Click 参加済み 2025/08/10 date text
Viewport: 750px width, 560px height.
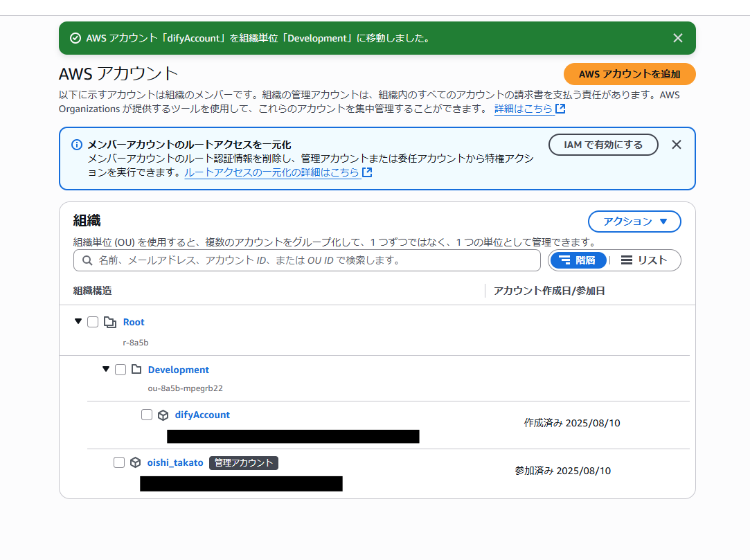click(562, 471)
